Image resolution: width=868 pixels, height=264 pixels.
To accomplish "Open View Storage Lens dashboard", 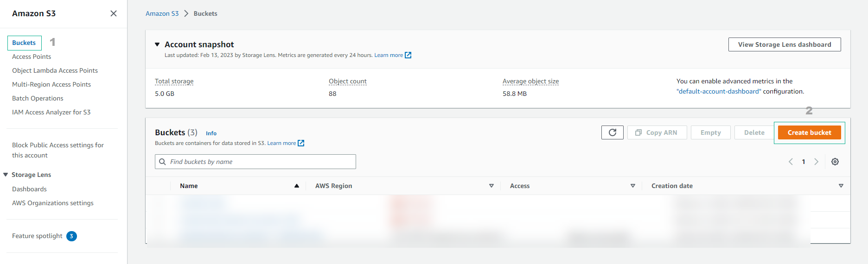I will point(785,44).
